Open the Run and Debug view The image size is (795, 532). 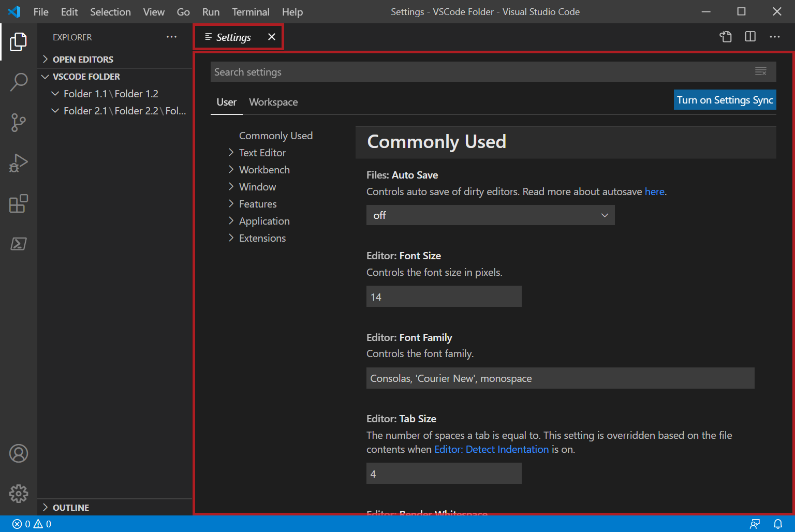(x=19, y=162)
